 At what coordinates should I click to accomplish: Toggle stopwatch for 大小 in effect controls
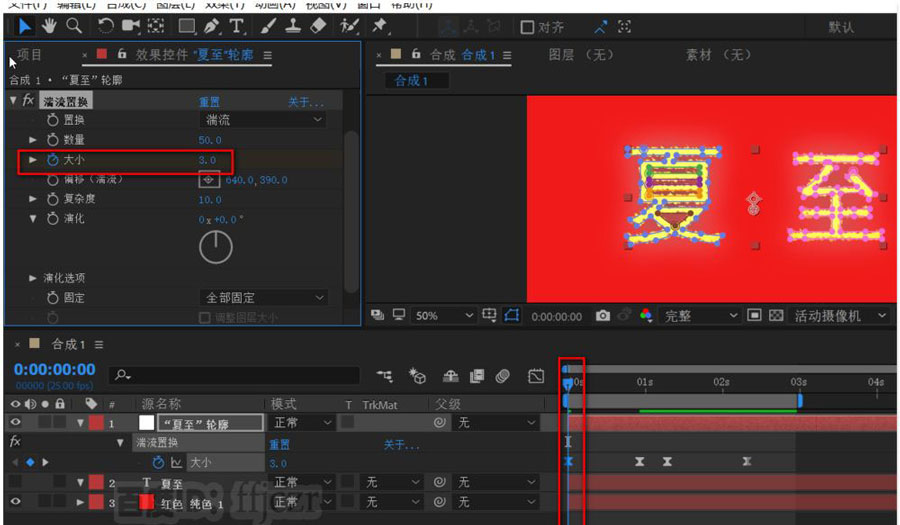(x=53, y=160)
